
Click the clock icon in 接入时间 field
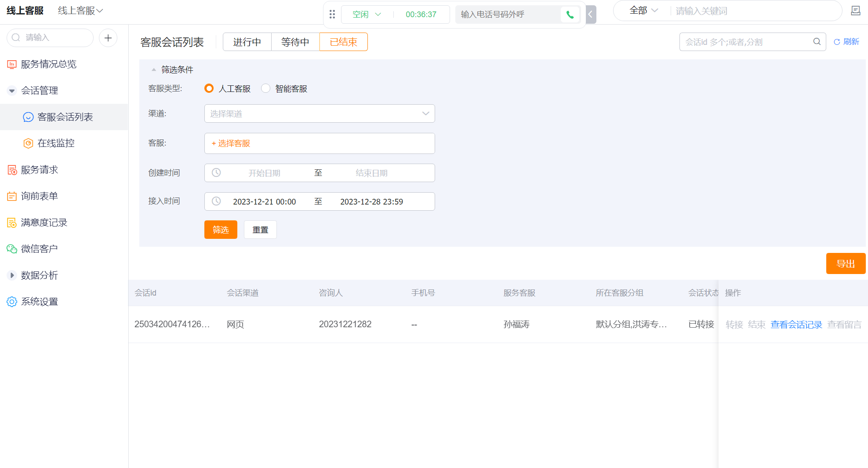pos(216,201)
